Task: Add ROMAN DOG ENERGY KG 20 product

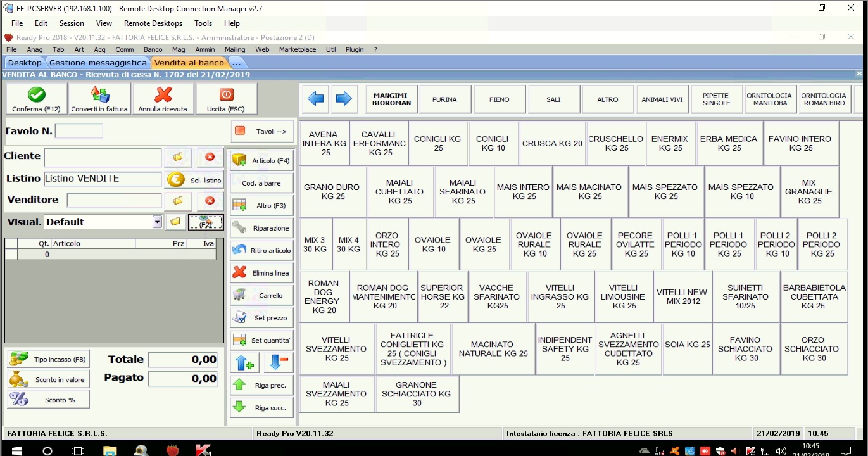Action: (324, 296)
